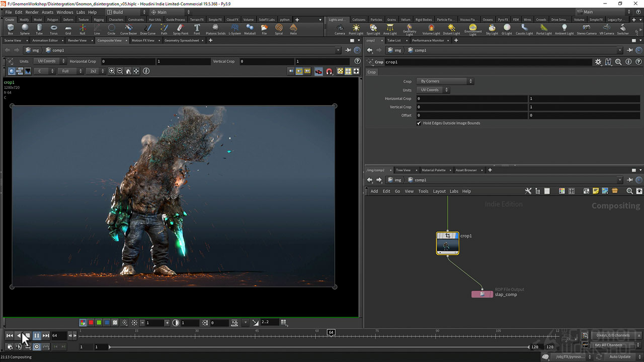This screenshot has height=362, width=644.
Task: Switch to the Geometry Spreadsheet tab
Action: click(181, 40)
